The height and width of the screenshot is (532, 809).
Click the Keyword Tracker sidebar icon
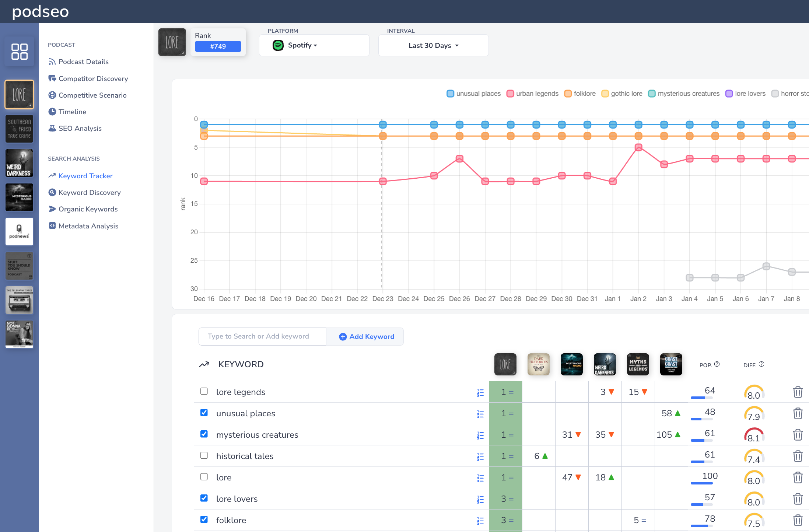52,176
